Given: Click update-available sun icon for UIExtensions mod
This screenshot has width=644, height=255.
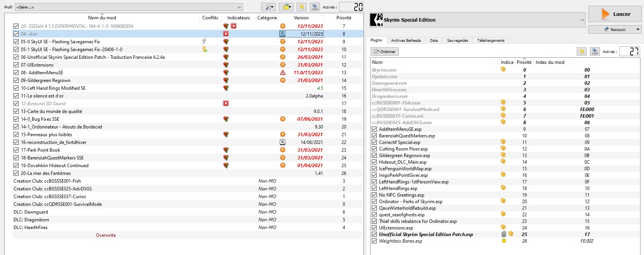Looking at the screenshot, I should [283, 65].
